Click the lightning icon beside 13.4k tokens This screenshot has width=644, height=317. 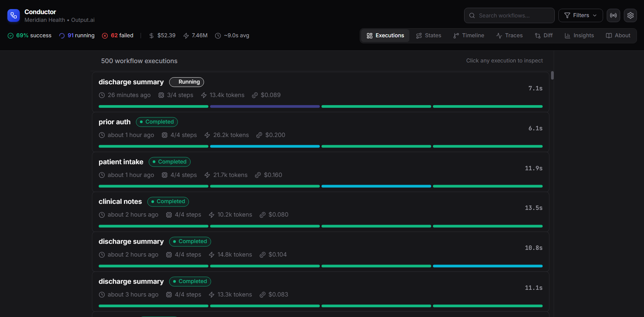pos(204,95)
